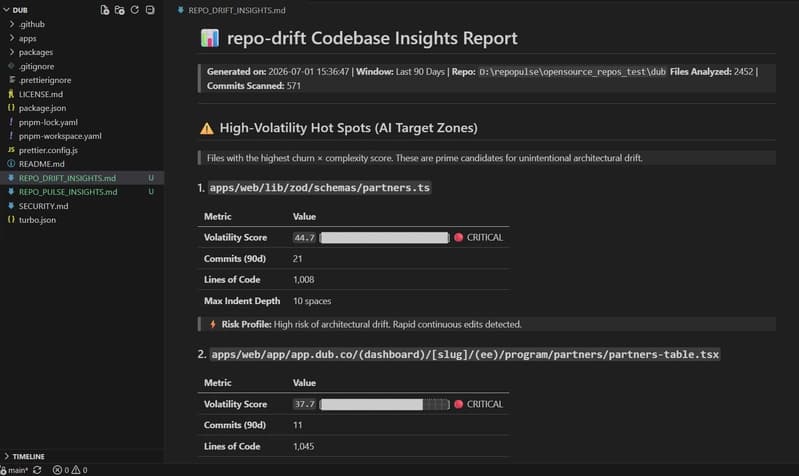Click the New File icon in explorer header
The width and height of the screenshot is (799, 476).
coord(104,10)
